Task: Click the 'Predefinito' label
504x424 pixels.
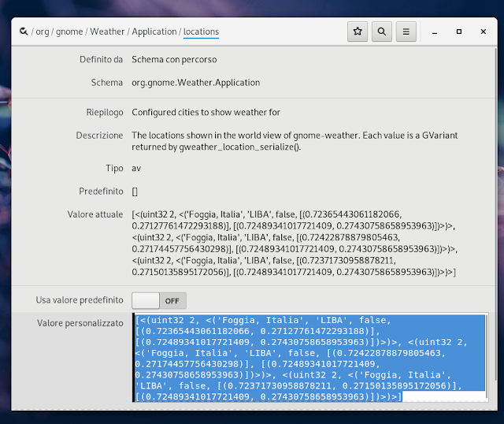Action: coord(101,192)
